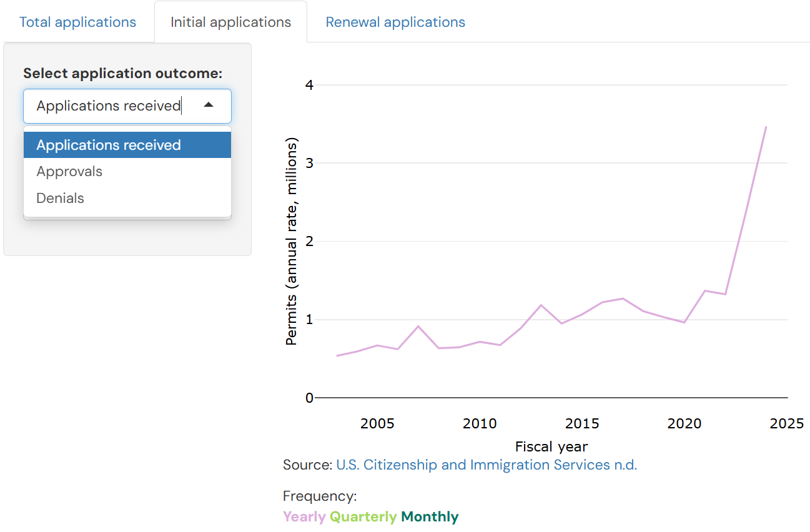The width and height of the screenshot is (810, 532).
Task: Collapse the dropdown using the arrow icon
Action: click(x=209, y=106)
